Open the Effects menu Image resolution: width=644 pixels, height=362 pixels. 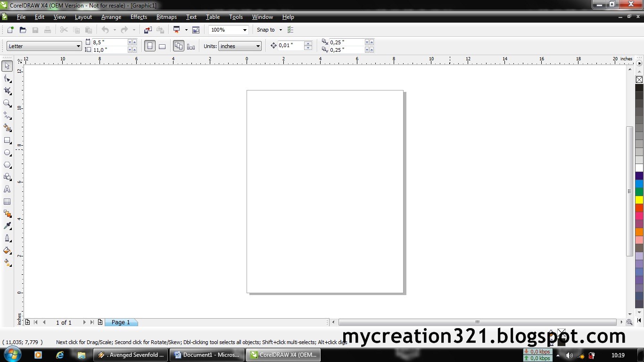tap(139, 17)
